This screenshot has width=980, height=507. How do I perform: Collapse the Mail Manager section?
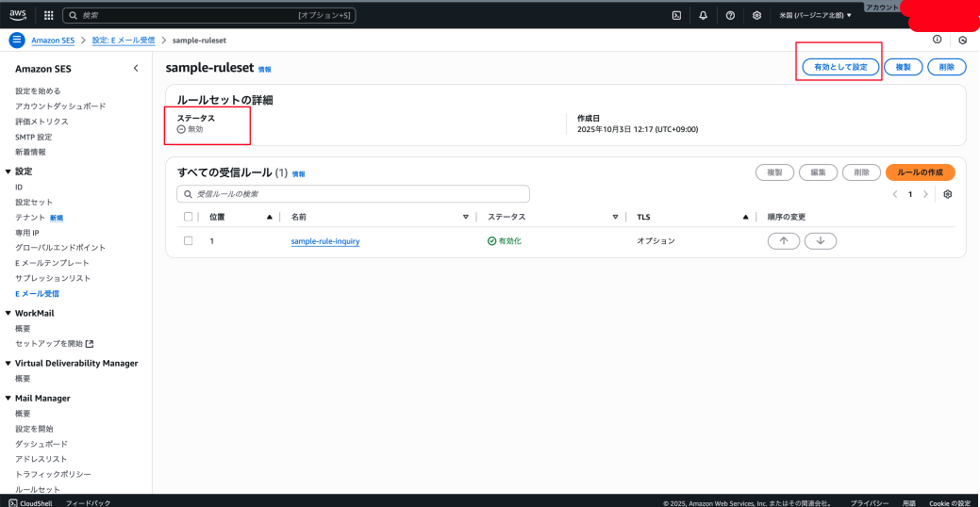tap(8, 398)
